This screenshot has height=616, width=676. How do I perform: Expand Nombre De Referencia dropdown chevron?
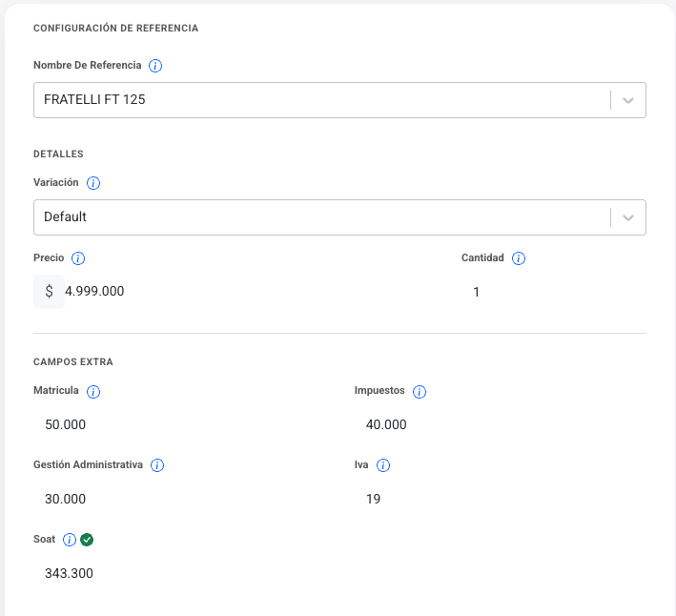(x=627, y=100)
